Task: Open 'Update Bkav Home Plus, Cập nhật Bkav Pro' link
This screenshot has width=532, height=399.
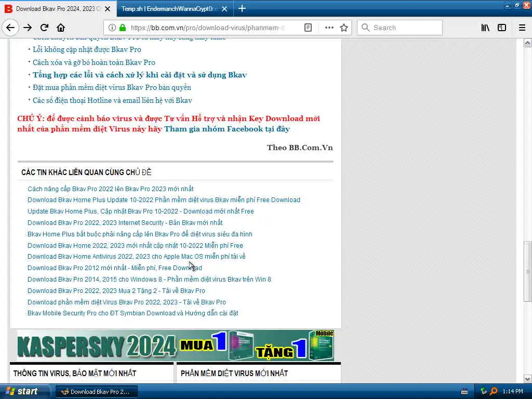Action: [141, 211]
